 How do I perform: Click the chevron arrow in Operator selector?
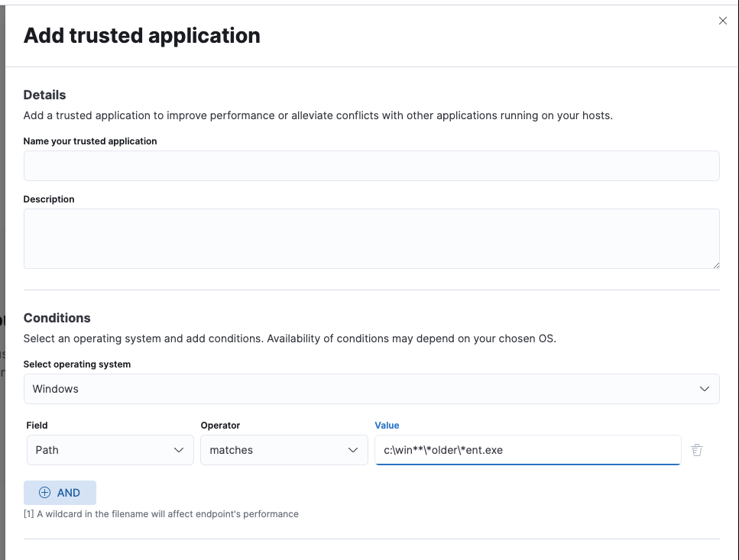[x=353, y=450]
